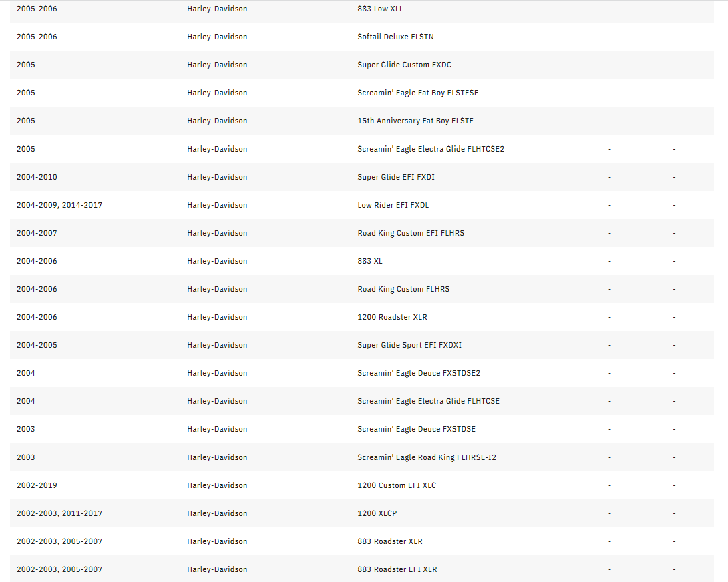Select 15th Anniversary Fat Boy FLSTF
The width and height of the screenshot is (728, 582).
415,121
